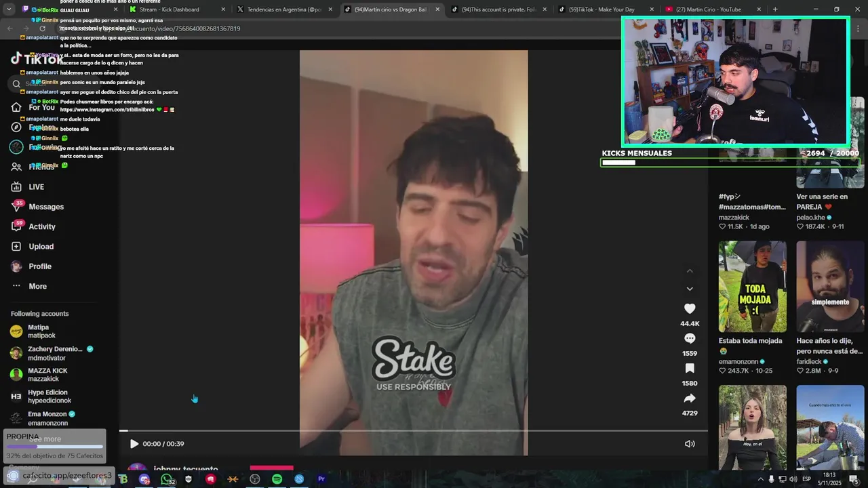Switch to This account is private tab
Screen dimensions: 868x488
(x=498, y=9)
